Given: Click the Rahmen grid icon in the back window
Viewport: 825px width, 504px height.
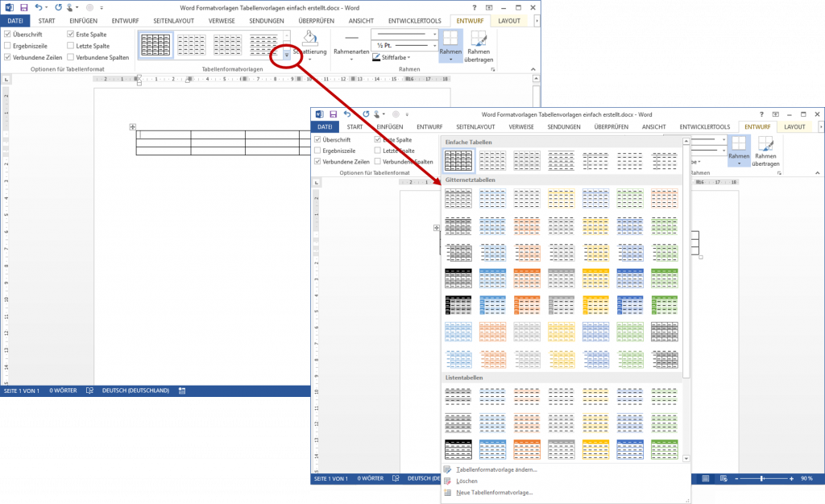Looking at the screenshot, I should 450,39.
